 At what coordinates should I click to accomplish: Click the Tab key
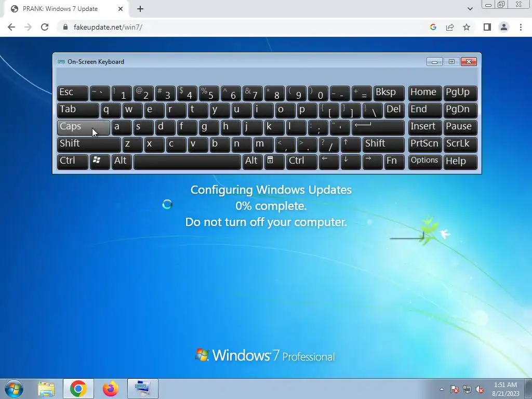point(78,110)
